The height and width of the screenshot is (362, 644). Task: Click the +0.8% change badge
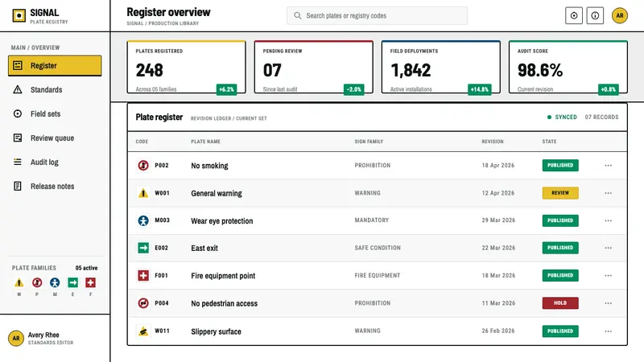click(609, 89)
